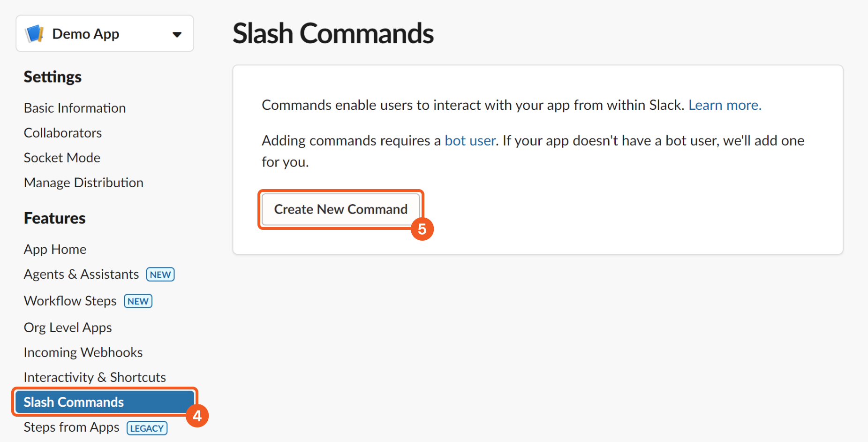Go to Org Level Apps
Screen dimensions: 868x442
click(68, 328)
